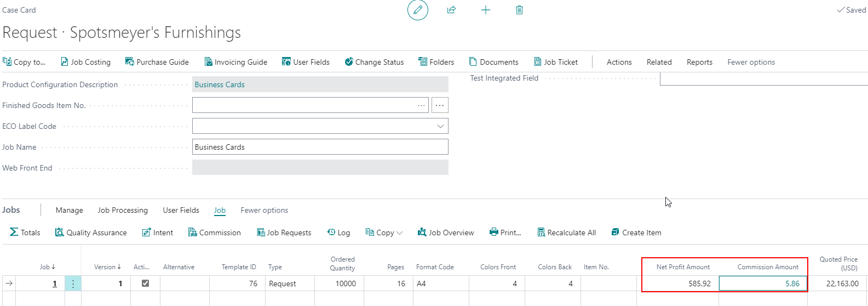868x306 pixels.
Task: Click Net Profit Amount 585.92
Action: click(681, 284)
